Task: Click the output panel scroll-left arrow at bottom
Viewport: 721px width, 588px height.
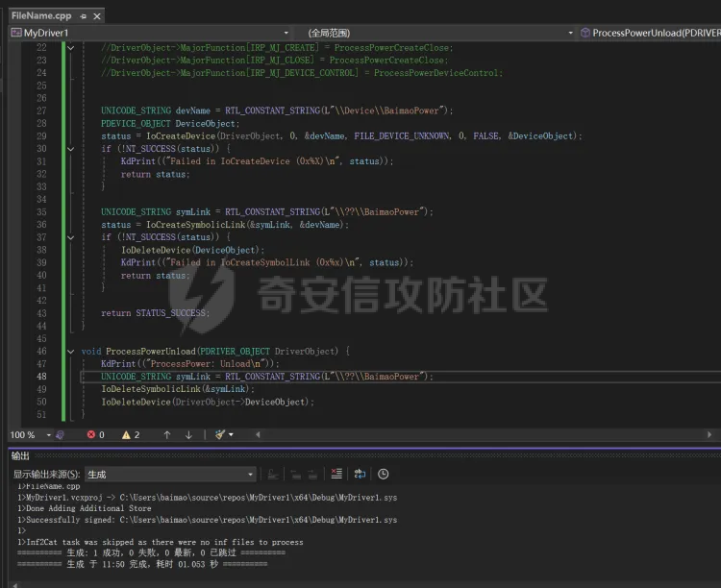Action: [x=15, y=585]
